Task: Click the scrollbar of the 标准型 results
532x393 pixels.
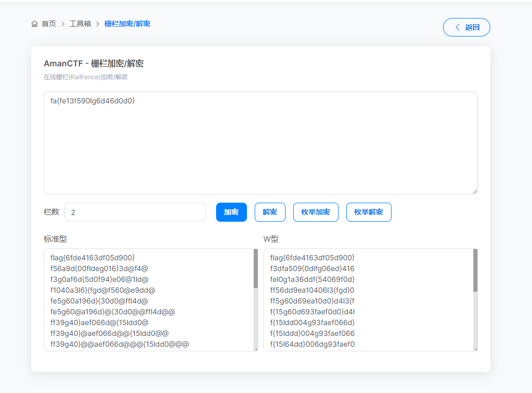Action: coord(256,267)
